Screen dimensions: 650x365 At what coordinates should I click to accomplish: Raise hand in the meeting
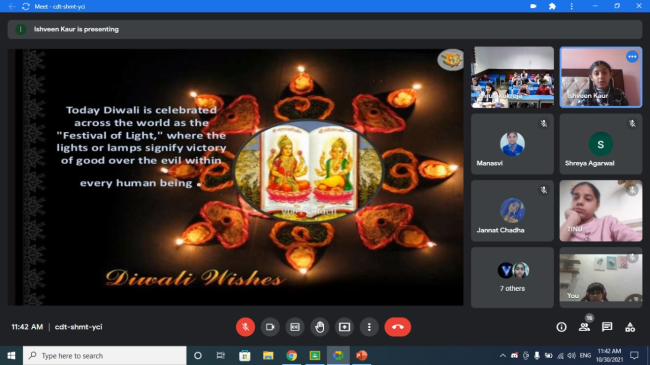(x=320, y=327)
